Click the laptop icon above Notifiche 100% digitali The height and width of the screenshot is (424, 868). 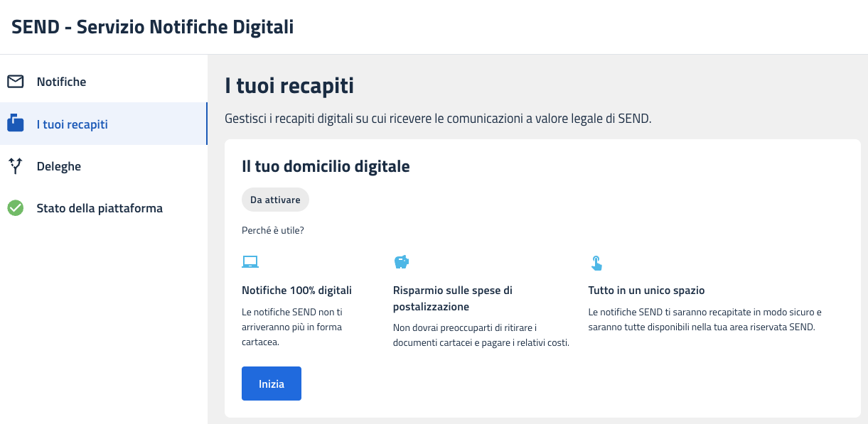(x=250, y=262)
